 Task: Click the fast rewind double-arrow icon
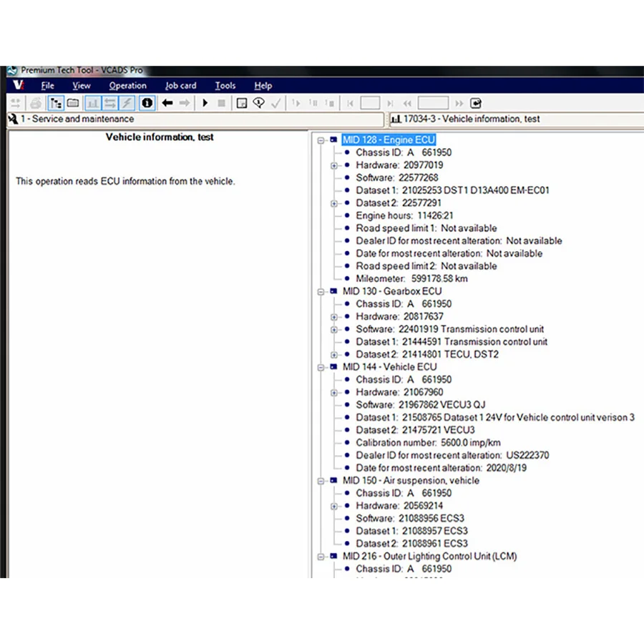(407, 103)
